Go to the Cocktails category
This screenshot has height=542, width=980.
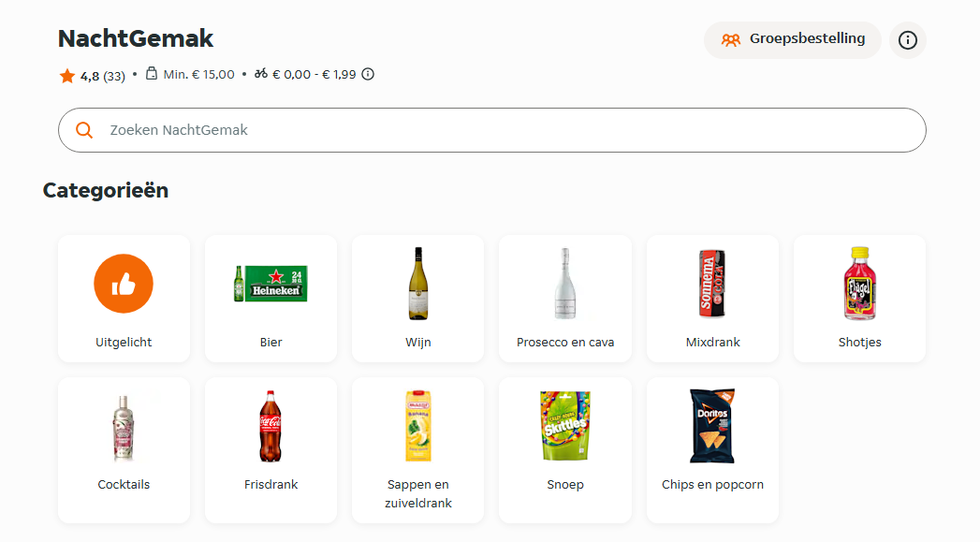tap(124, 450)
